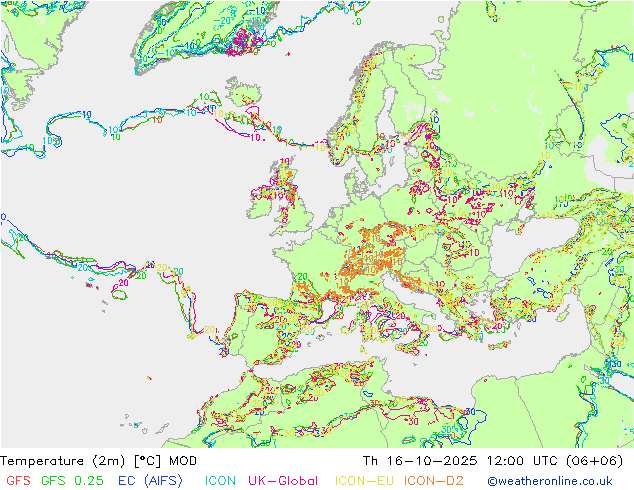The width and height of the screenshot is (634, 490).
Task: Click the Temperature (2m) [°C] MOD title
Action: point(99,461)
